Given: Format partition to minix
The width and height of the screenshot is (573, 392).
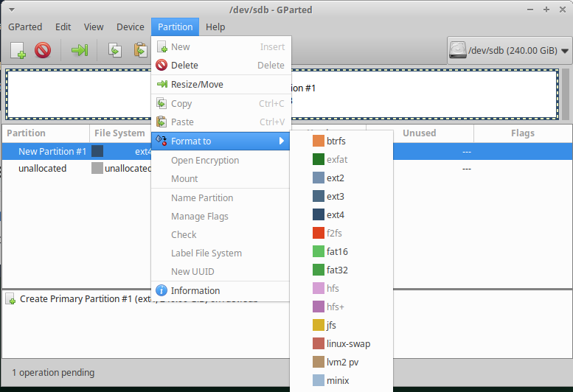Looking at the screenshot, I should (341, 380).
